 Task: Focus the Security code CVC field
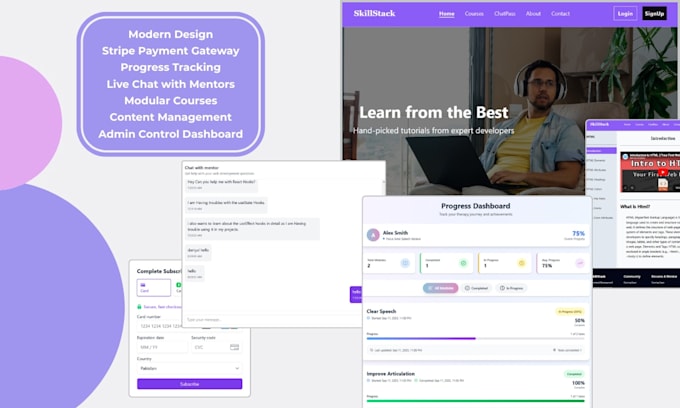point(216,347)
